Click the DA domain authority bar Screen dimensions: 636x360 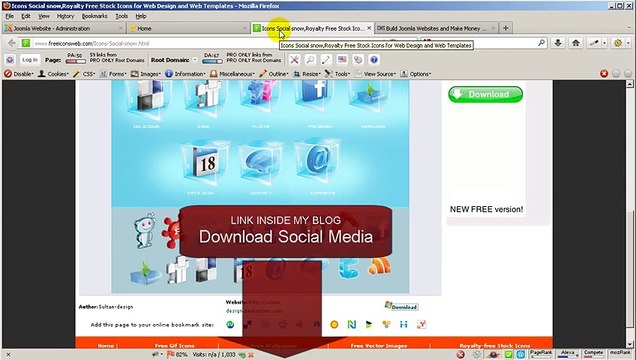point(212,62)
